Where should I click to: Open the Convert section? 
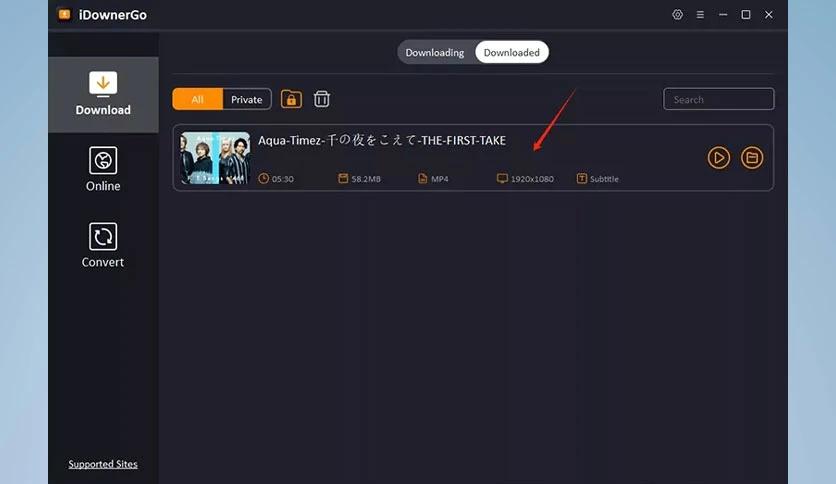tap(103, 246)
